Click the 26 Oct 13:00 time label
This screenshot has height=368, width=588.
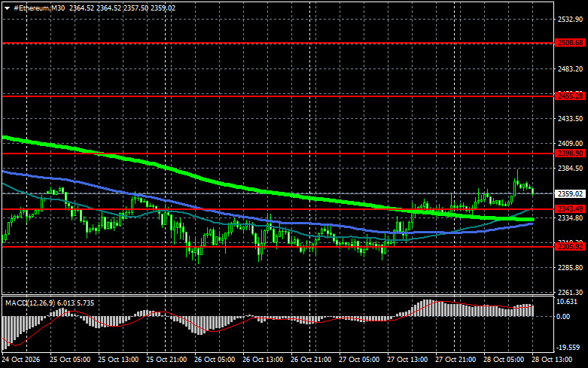click(263, 360)
